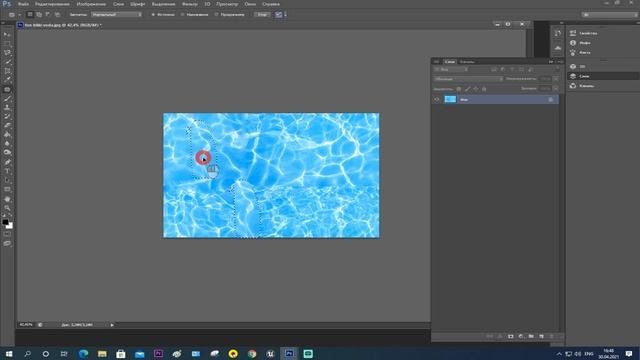The image size is (640, 360).
Task: Select the Hand tool
Action: pos(7,199)
